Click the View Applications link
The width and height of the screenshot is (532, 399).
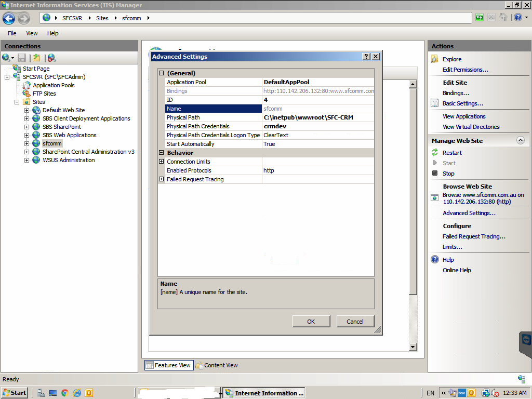464,116
